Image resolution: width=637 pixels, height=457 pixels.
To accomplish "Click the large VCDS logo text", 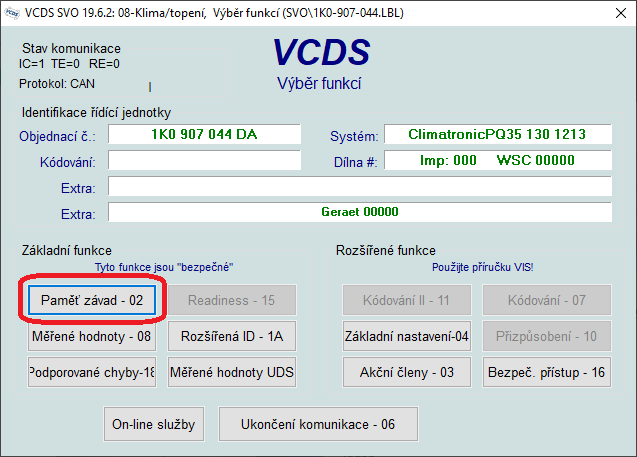I will [321, 52].
